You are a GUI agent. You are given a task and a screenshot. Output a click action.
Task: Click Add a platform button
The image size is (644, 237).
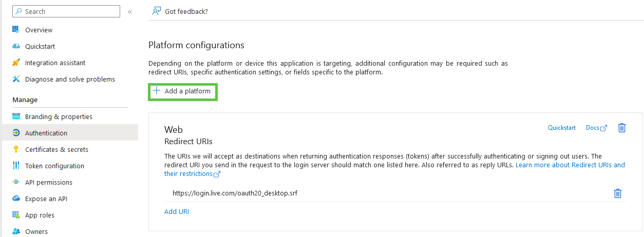[x=182, y=91]
